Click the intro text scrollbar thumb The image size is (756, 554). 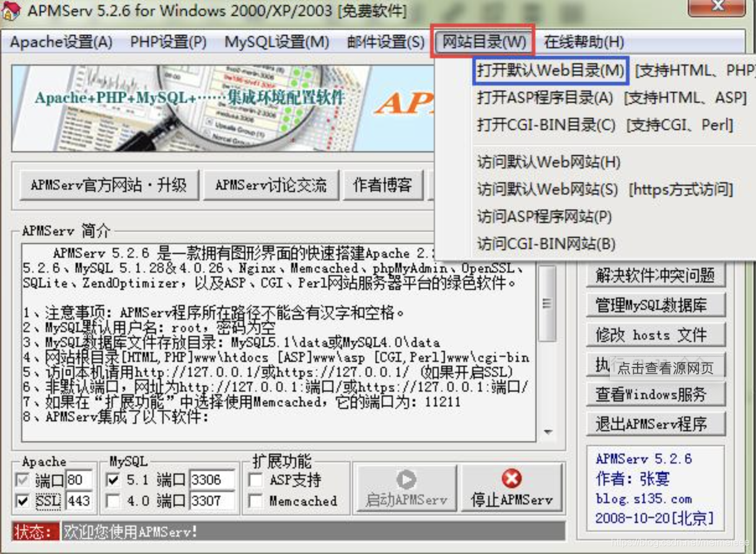coord(547,304)
